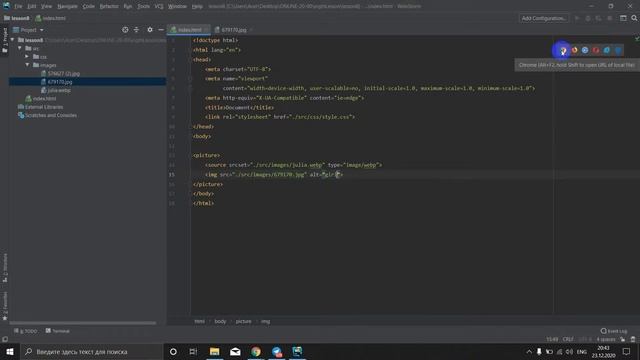
Task: Open the notifications action center icon
Action: click(627, 351)
